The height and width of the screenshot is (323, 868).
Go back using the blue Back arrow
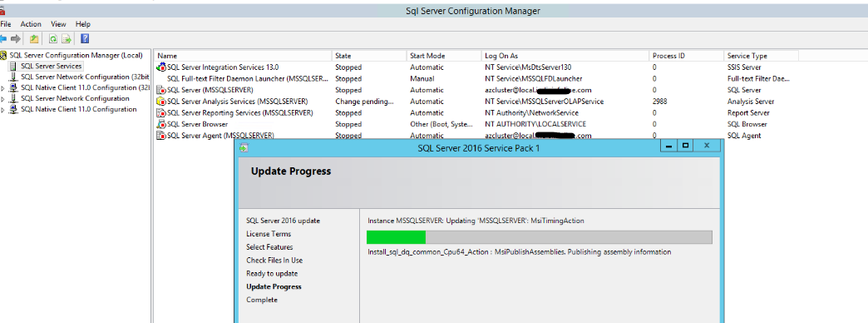pyautogui.click(x=2, y=39)
